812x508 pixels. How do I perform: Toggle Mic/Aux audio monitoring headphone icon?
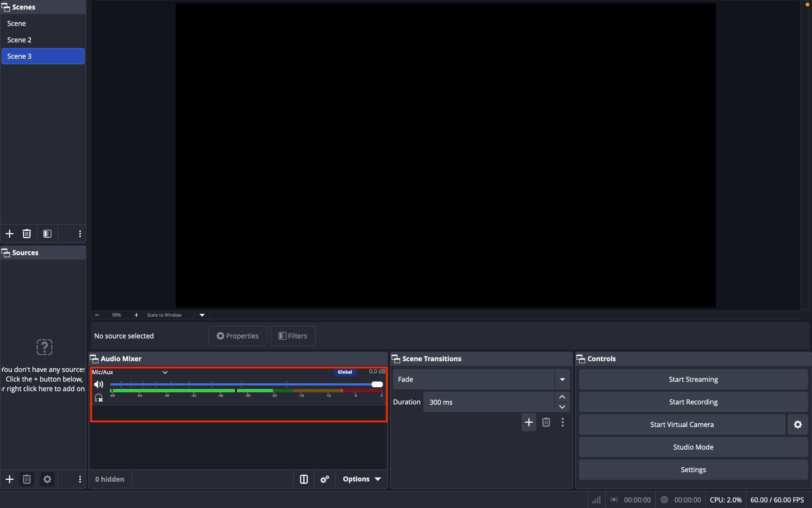pos(98,398)
